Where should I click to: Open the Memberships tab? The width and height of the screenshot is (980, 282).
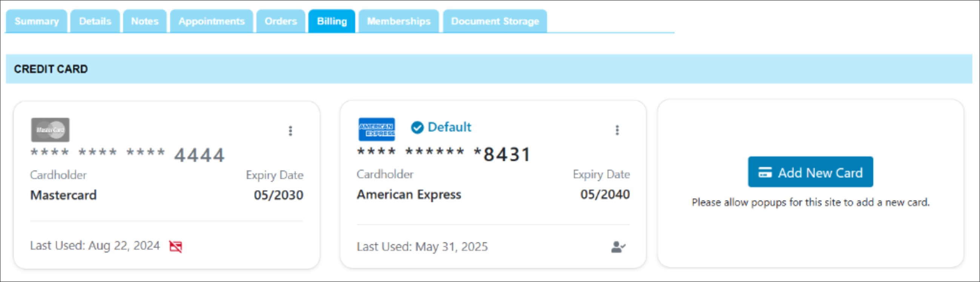pyautogui.click(x=399, y=21)
